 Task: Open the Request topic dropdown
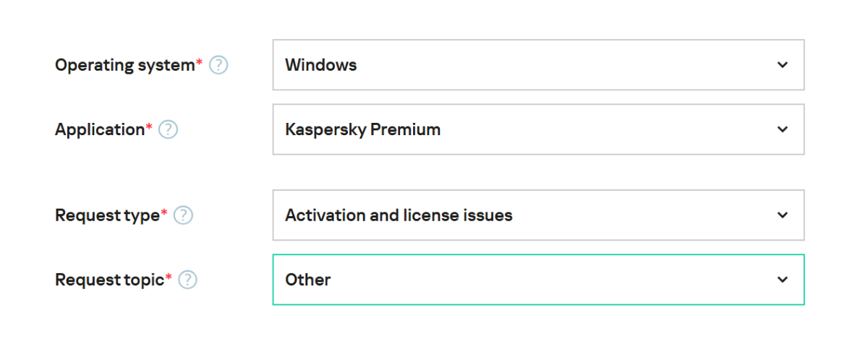(x=537, y=280)
